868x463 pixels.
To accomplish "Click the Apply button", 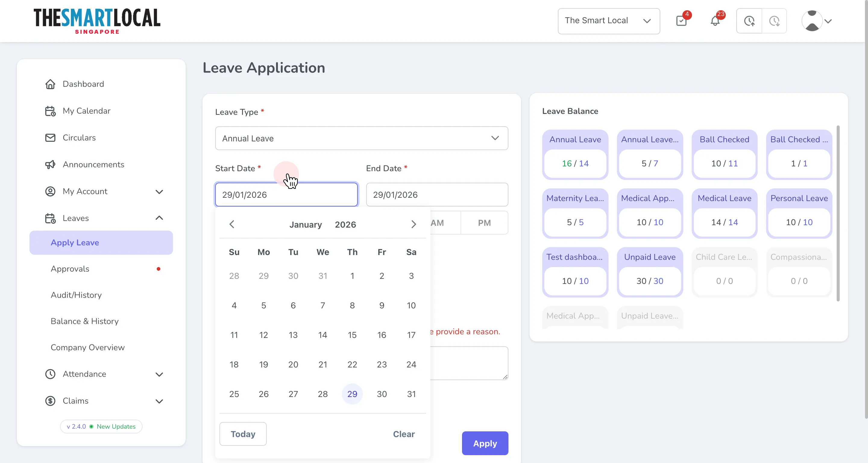I will 485,443.
